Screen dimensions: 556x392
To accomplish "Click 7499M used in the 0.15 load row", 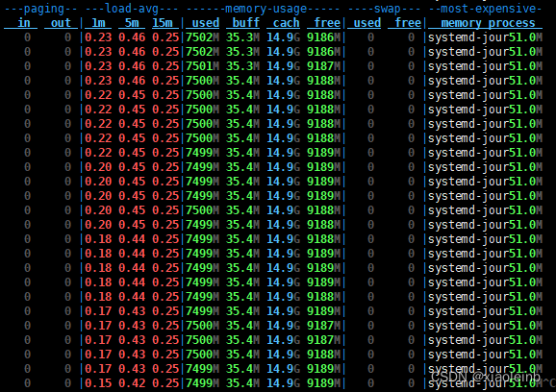I will coord(202,383).
